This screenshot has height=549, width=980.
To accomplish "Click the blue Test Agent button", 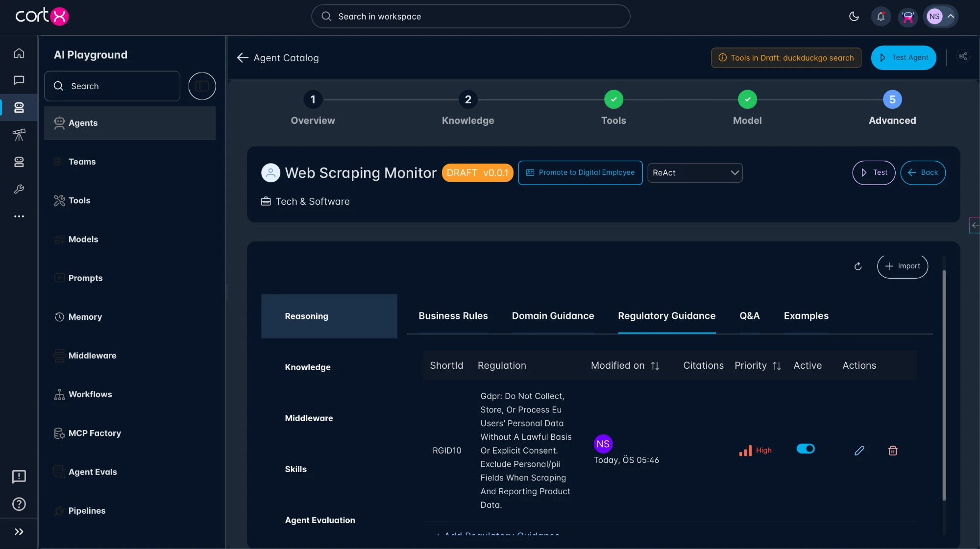I will tap(904, 58).
